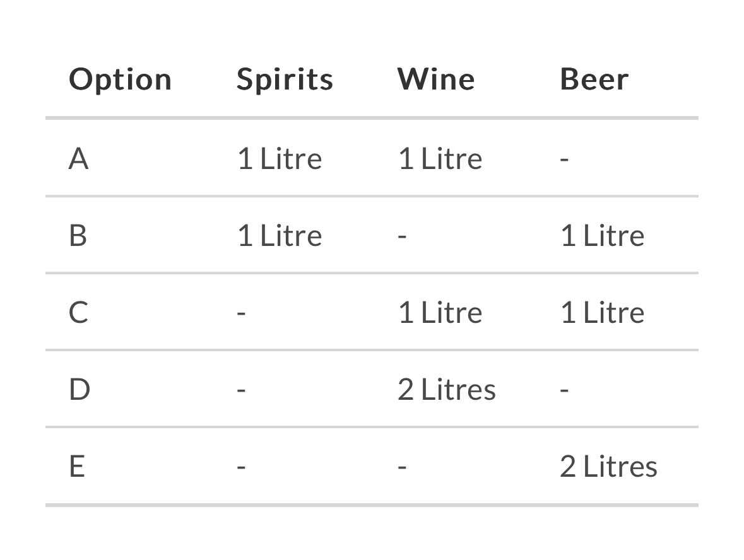This screenshot has height=560, width=744.
Task: Select the Wine value for option A
Action: point(440,158)
